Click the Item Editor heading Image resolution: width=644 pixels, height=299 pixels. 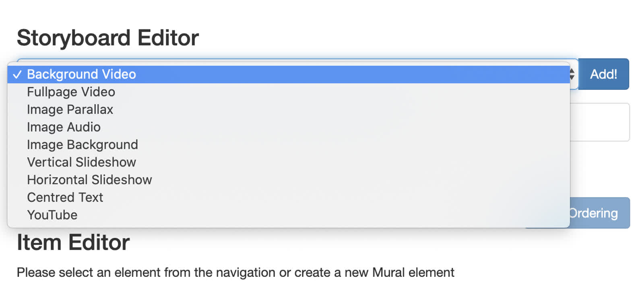click(x=73, y=242)
